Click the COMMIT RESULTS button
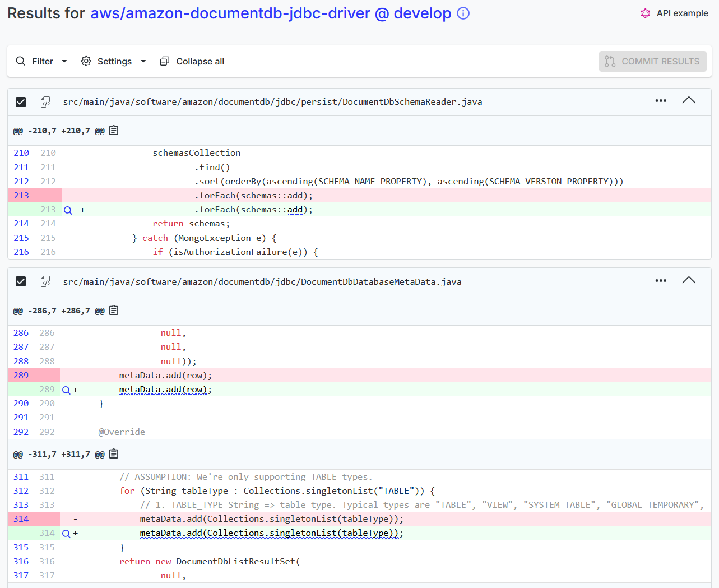The width and height of the screenshot is (719, 588). click(x=653, y=61)
